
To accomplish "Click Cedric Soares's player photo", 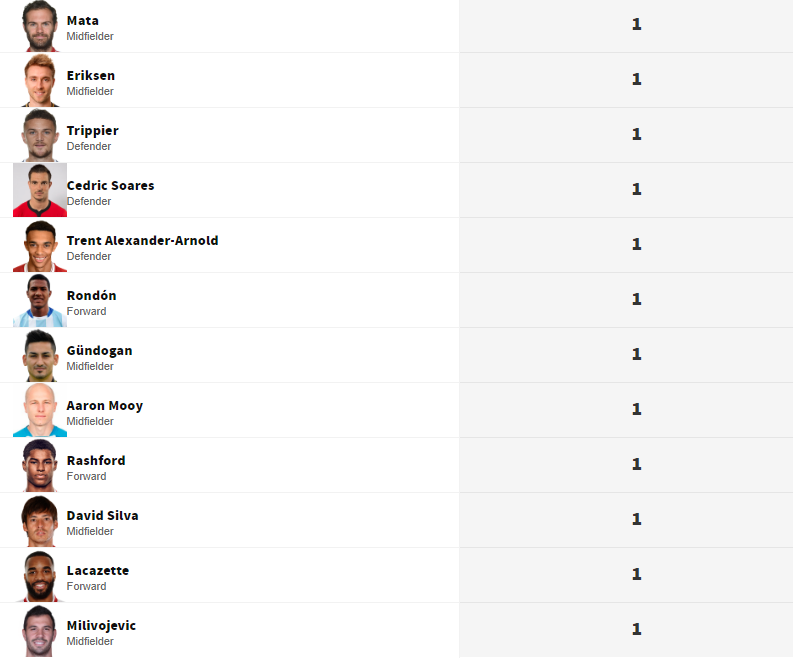I will coord(40,191).
